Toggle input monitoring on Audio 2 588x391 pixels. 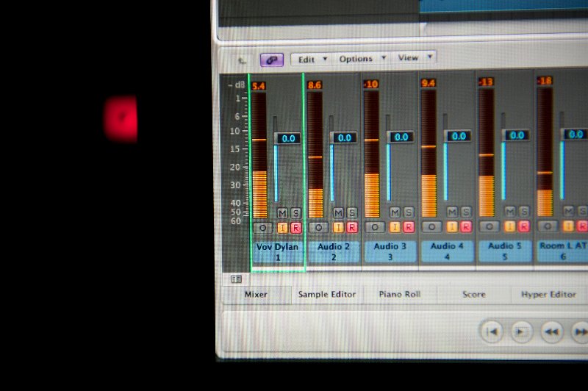[x=338, y=227]
